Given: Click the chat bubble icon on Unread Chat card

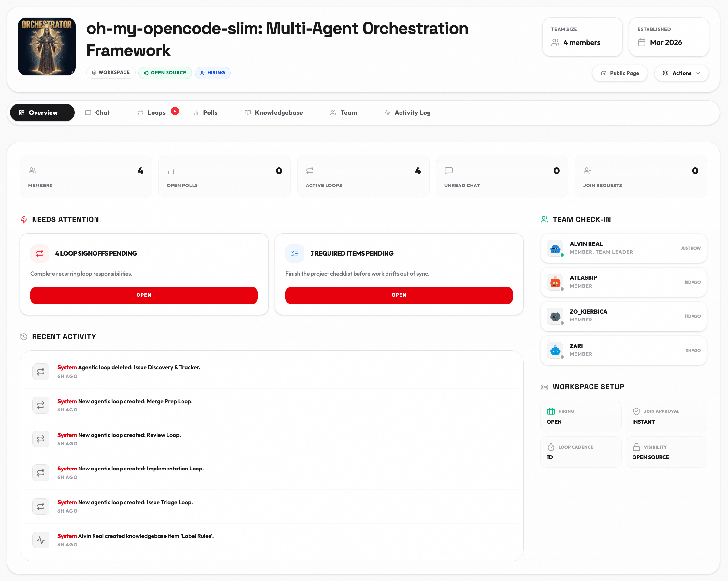Looking at the screenshot, I should (449, 171).
